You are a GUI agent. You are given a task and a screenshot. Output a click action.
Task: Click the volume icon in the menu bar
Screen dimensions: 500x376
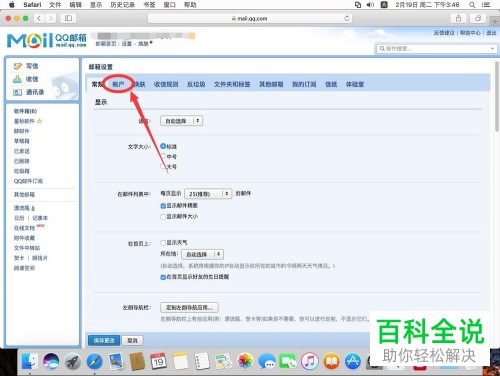370,5
